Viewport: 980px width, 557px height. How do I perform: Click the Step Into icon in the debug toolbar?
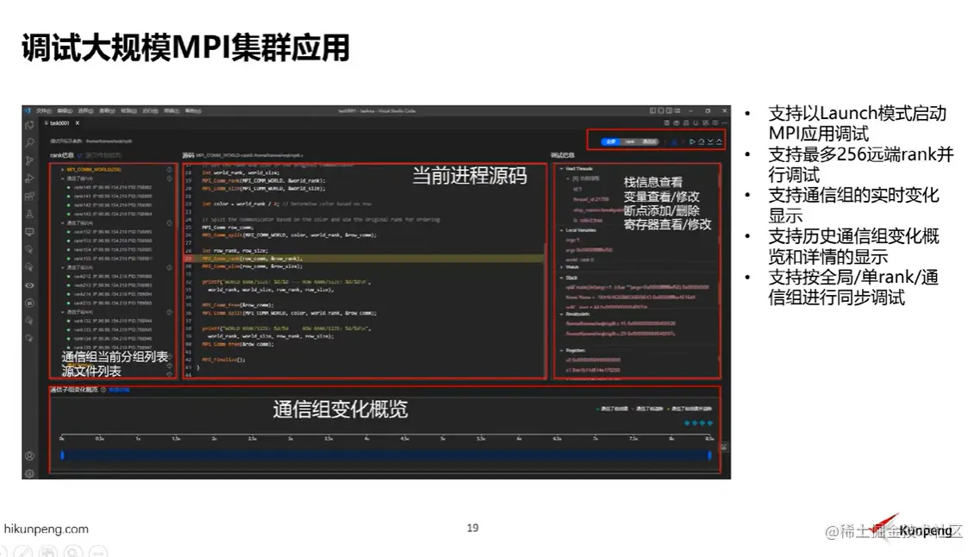pyautogui.click(x=709, y=141)
